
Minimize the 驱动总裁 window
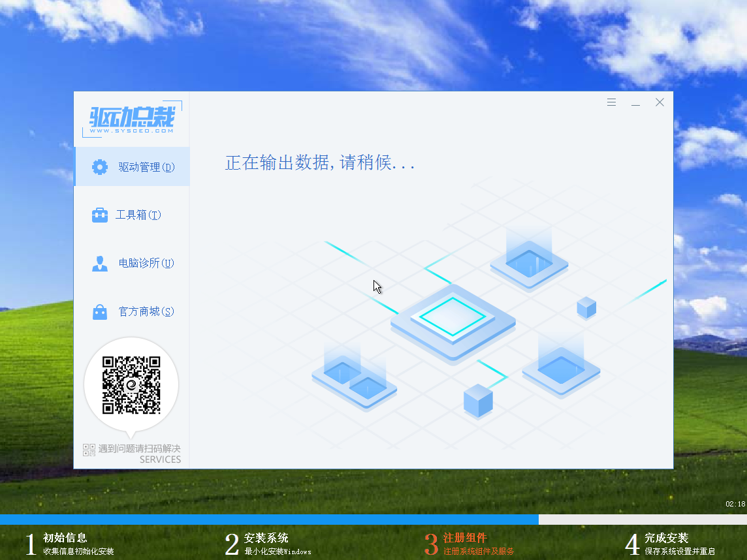[x=635, y=102]
